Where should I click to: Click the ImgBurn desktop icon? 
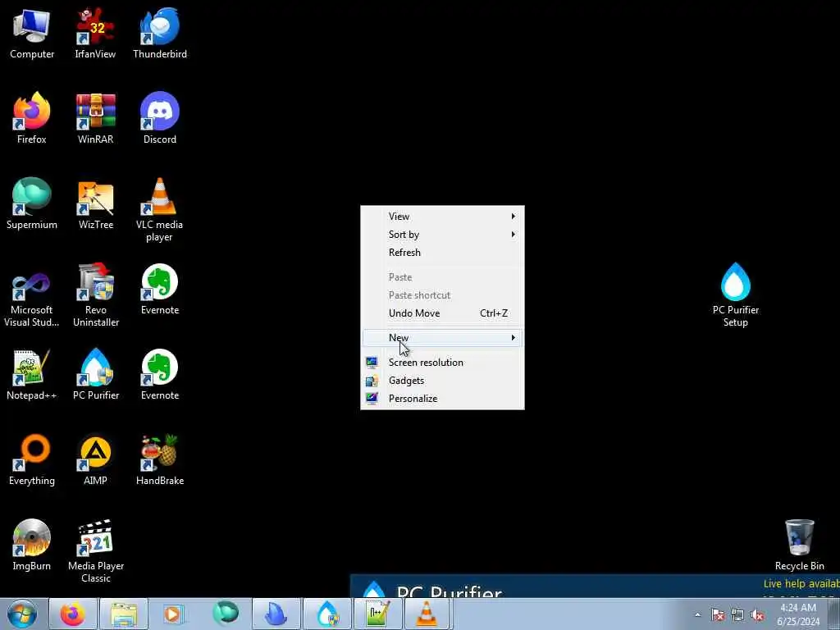32,545
